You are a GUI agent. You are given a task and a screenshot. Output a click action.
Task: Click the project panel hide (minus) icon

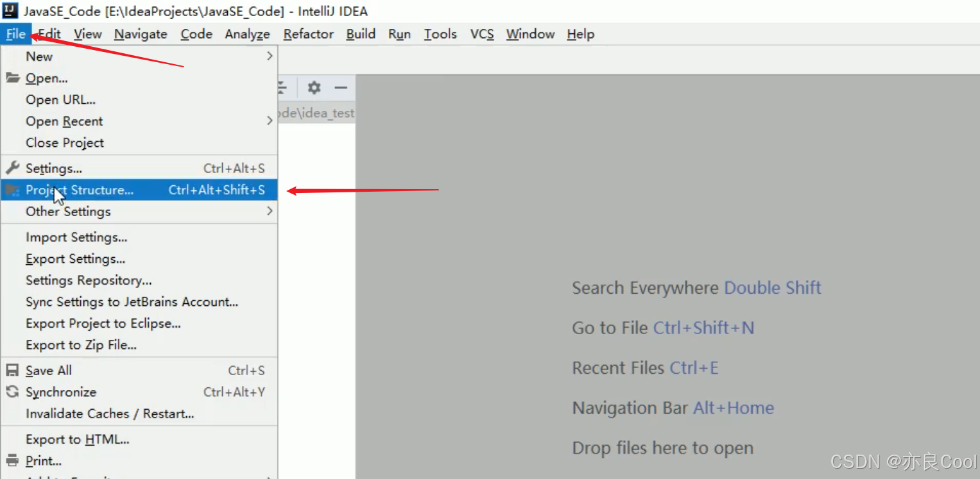(341, 88)
